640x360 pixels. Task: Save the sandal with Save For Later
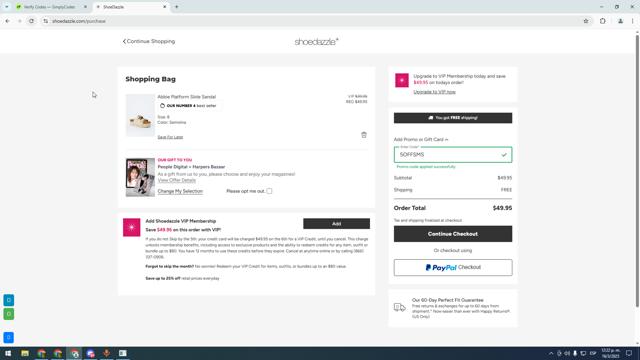pyautogui.click(x=170, y=137)
